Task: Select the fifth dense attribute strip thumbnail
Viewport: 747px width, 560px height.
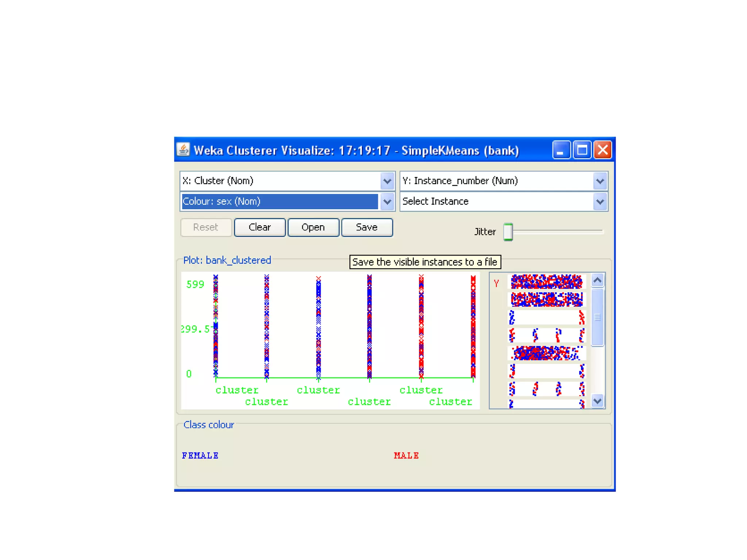Action: [546, 353]
